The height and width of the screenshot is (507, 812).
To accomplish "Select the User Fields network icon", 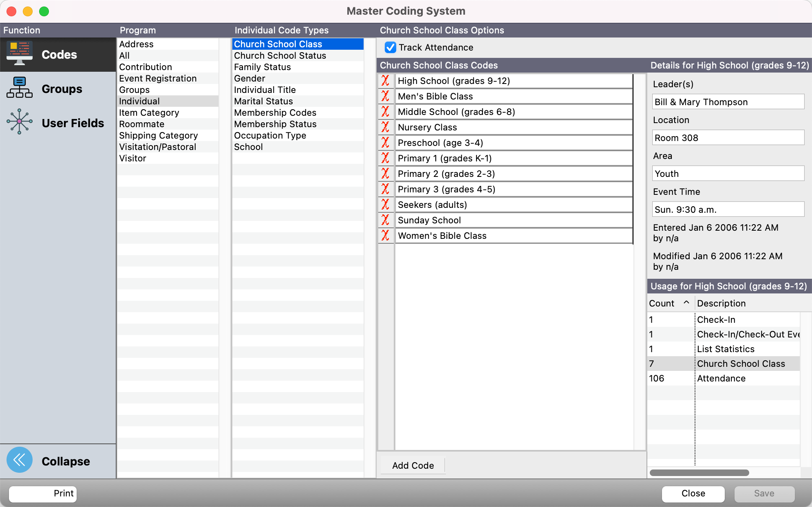I will tap(20, 122).
